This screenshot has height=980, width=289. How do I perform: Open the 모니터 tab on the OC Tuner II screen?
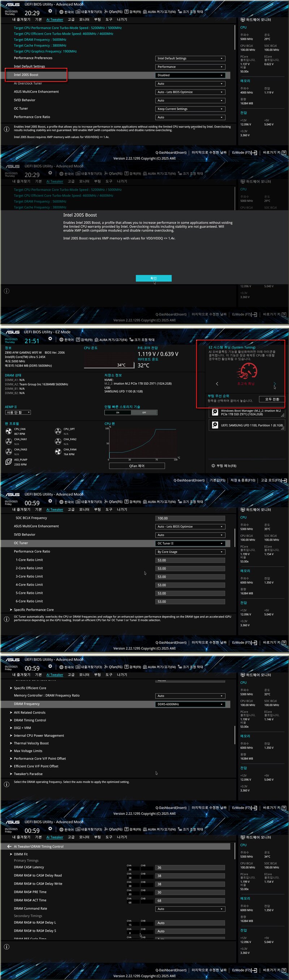tap(84, 509)
